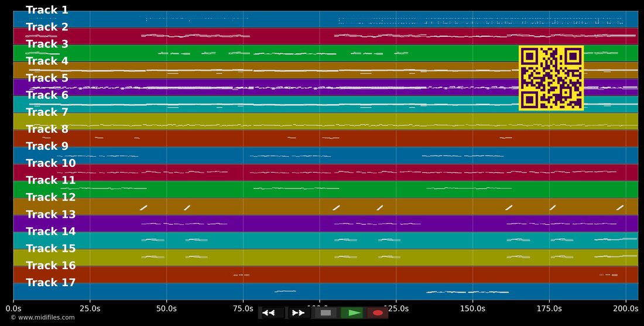Select the Track 2 label
644x326 pixels.
pos(47,27)
